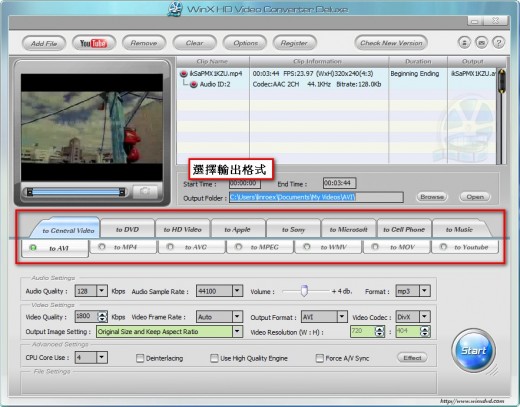This screenshot has height=407, width=520.
Task: Click the Browse button for the output folder
Action: tap(432, 197)
